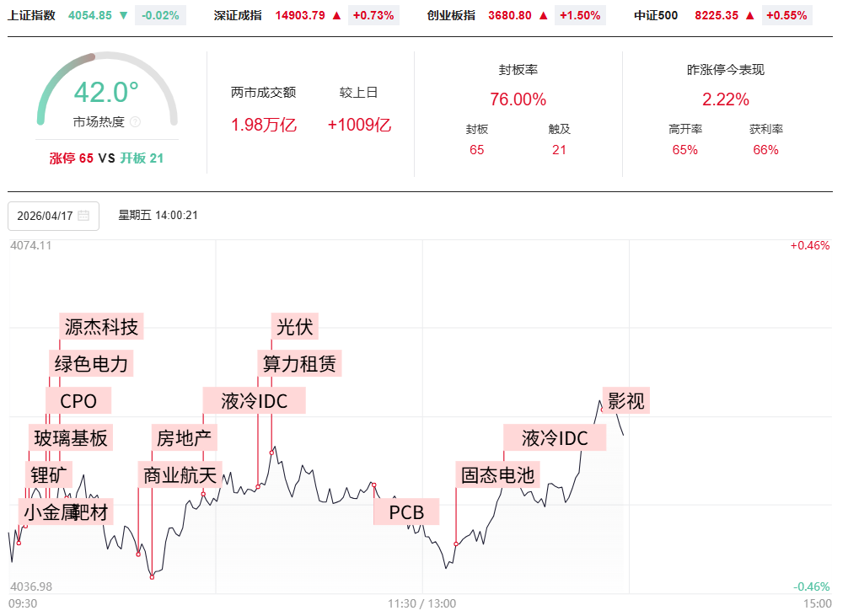The image size is (848, 616).
Task: Open the calendar icon in the date field
Action: [x=83, y=216]
